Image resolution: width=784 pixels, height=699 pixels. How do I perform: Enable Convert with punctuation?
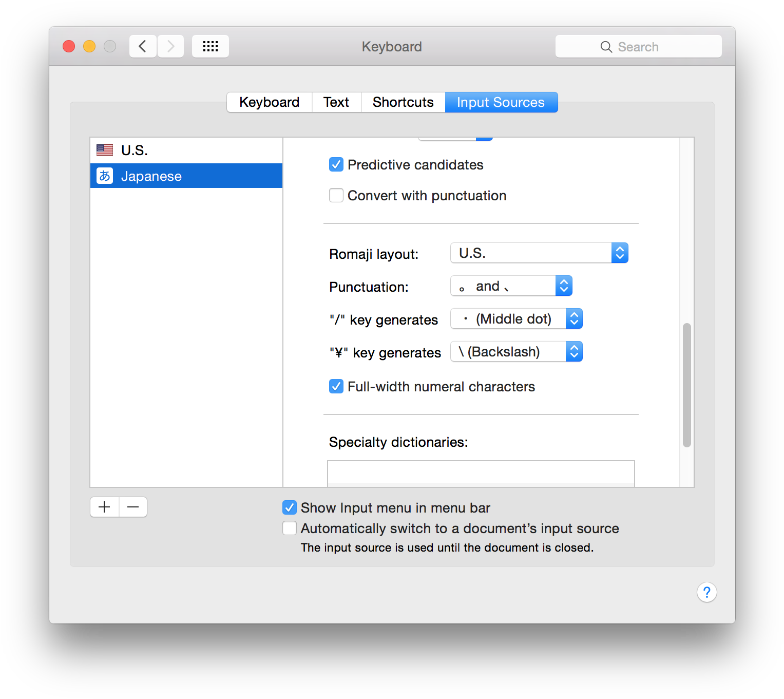click(336, 195)
